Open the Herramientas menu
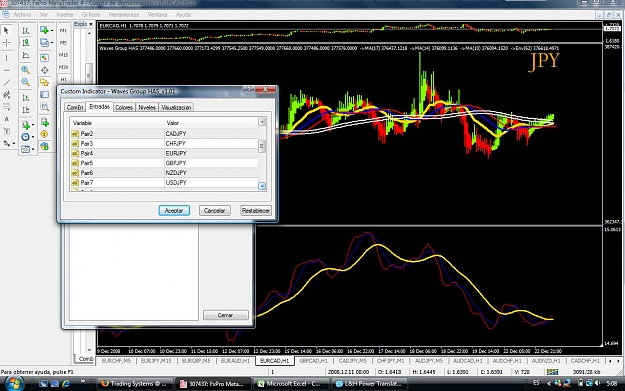The width and height of the screenshot is (625, 391). click(x=124, y=15)
